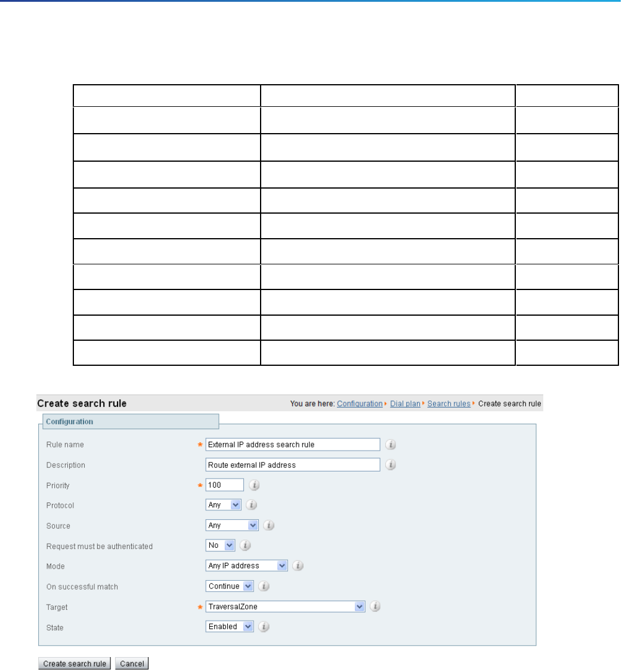
Task: Follow the Configuration breadcrumb link
Action: (360, 403)
